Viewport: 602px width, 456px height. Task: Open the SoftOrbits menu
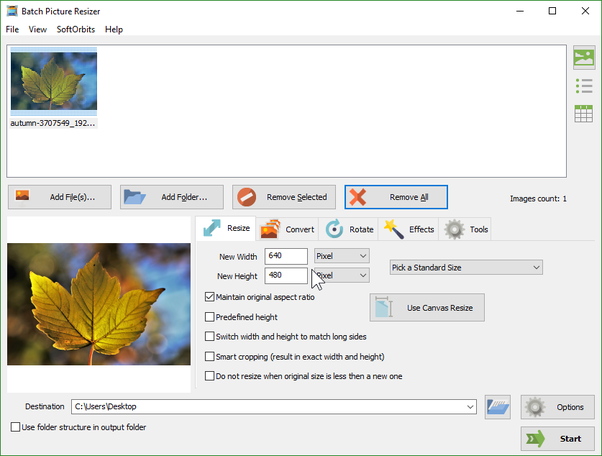(76, 30)
